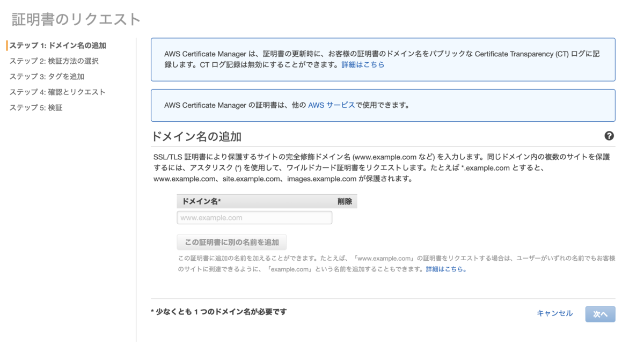Click the page title 証明書のリクエスト
The width and height of the screenshot is (644, 345).
coord(74,19)
